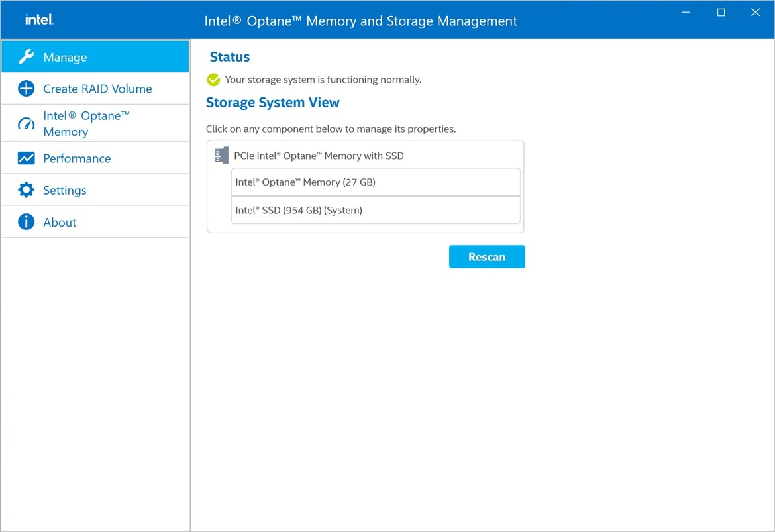775x532 pixels.
Task: Click the green check status icon
Action: [x=213, y=80]
